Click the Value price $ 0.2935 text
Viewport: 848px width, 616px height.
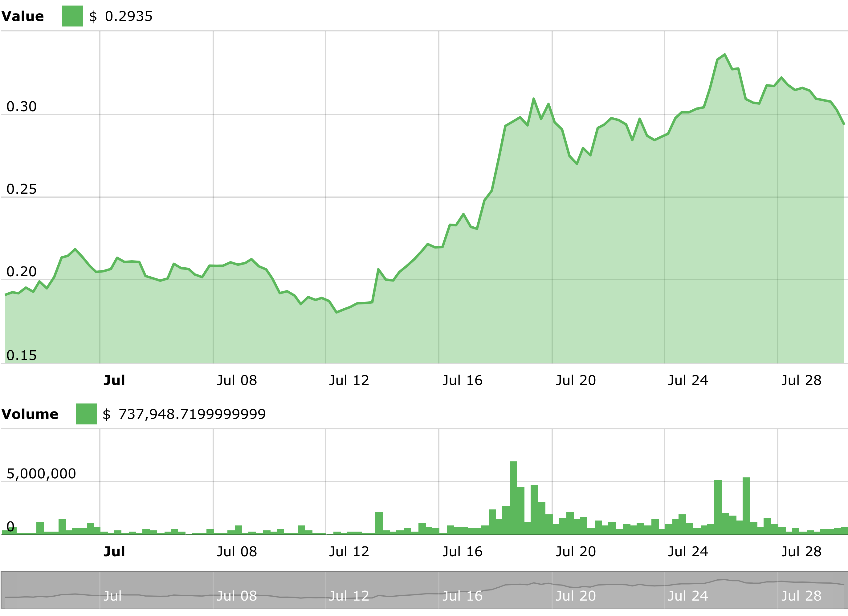tap(121, 16)
